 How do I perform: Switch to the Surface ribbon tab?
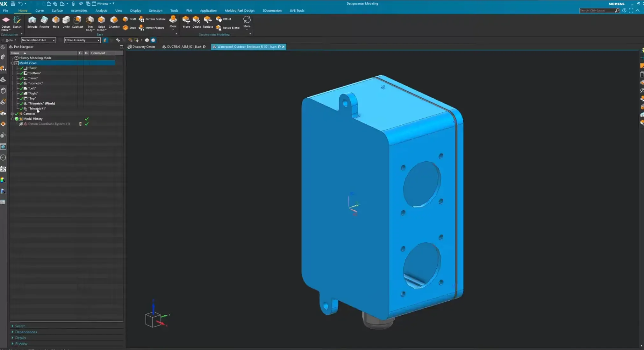tap(57, 10)
